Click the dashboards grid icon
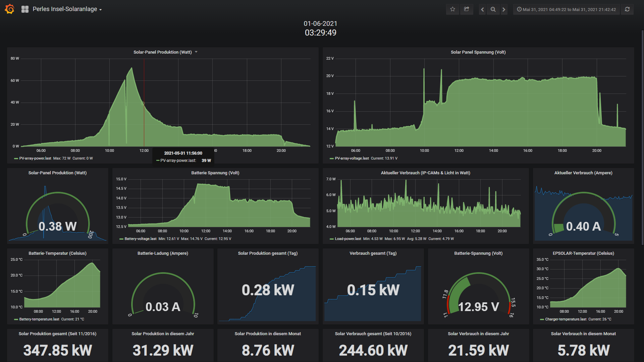Image resolution: width=644 pixels, height=362 pixels. click(x=25, y=9)
